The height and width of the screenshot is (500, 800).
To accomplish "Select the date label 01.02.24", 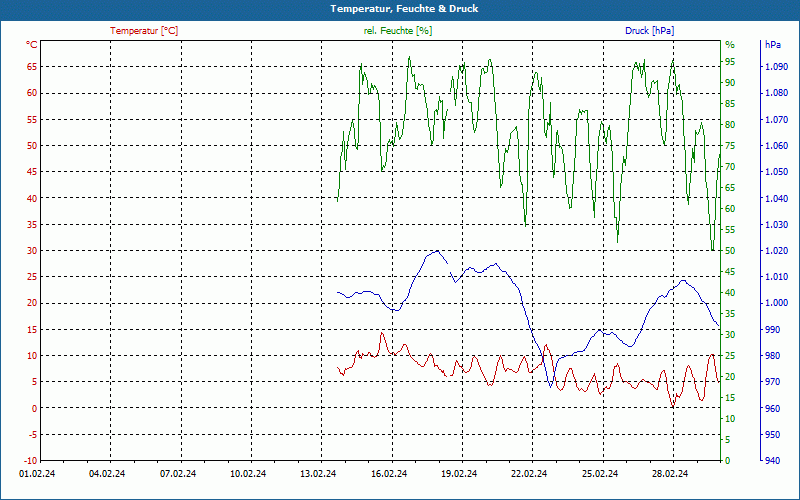I will [37, 474].
